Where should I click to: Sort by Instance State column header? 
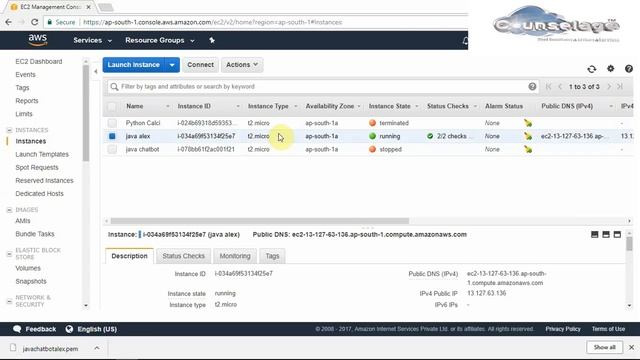(390, 106)
